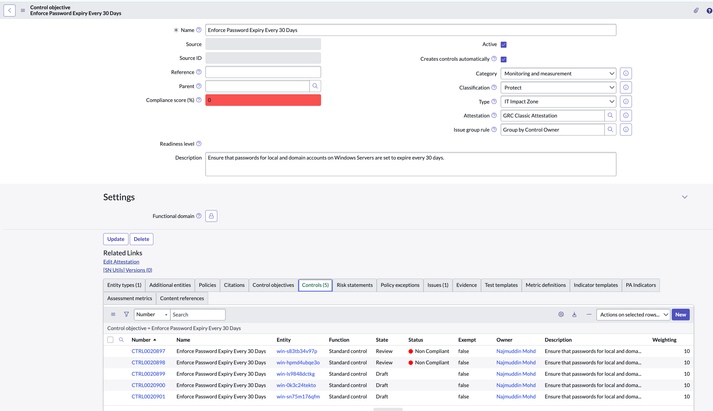Open lookup search for Parent field

tap(315, 86)
